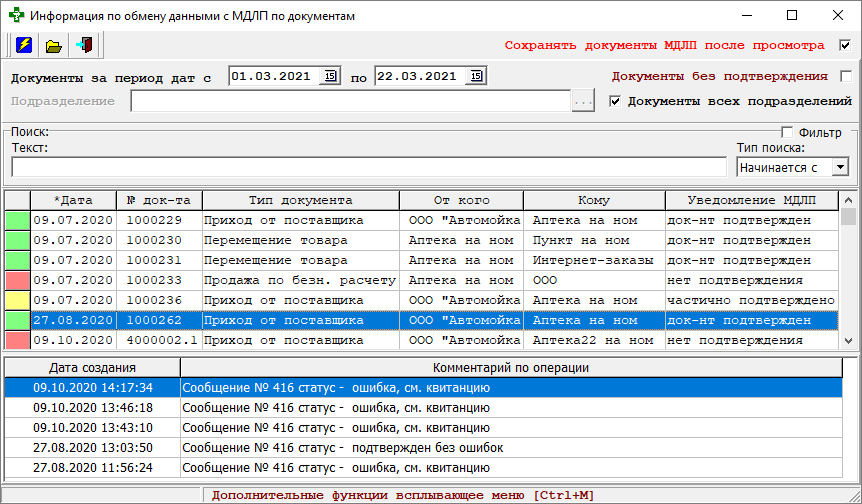Click yellow status marker for document 1000236

coord(17,300)
